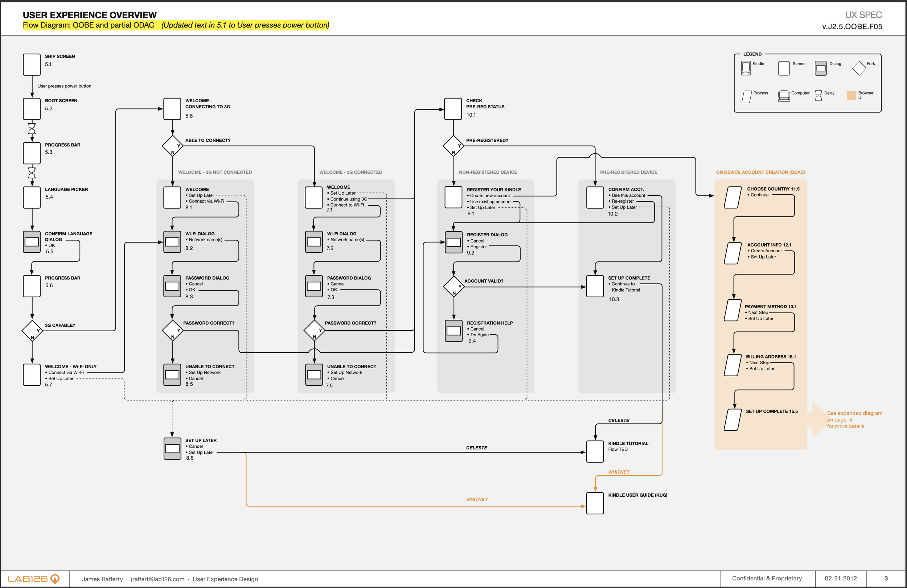The width and height of the screenshot is (907, 588).
Task: Click the Kindle Tutorial screen icon
Action: pos(595,452)
